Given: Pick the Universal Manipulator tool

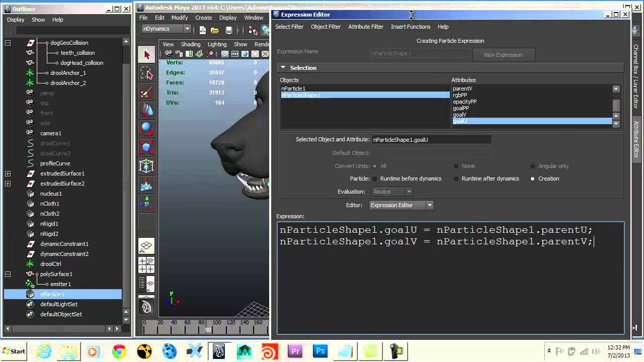Looking at the screenshot, I should click(146, 166).
